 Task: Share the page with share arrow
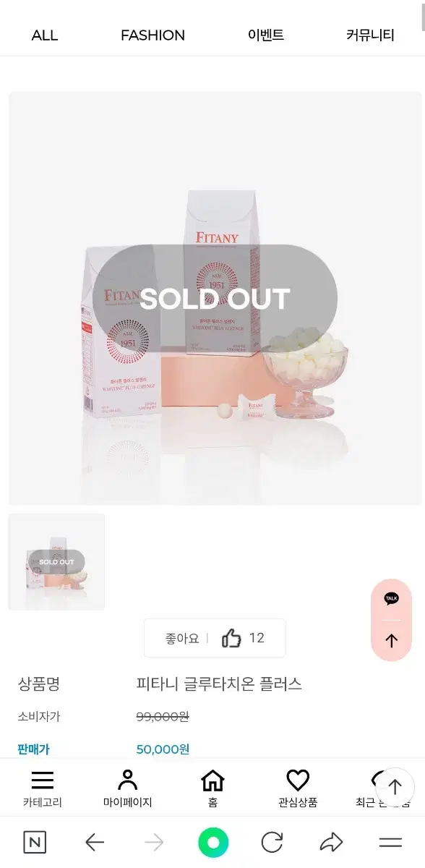coord(331,843)
